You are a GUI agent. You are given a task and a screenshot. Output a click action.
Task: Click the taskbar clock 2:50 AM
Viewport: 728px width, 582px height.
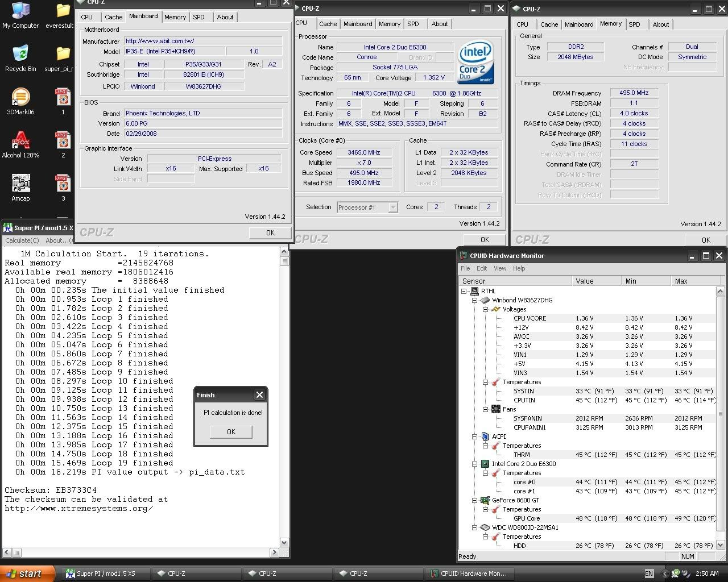[x=707, y=573]
